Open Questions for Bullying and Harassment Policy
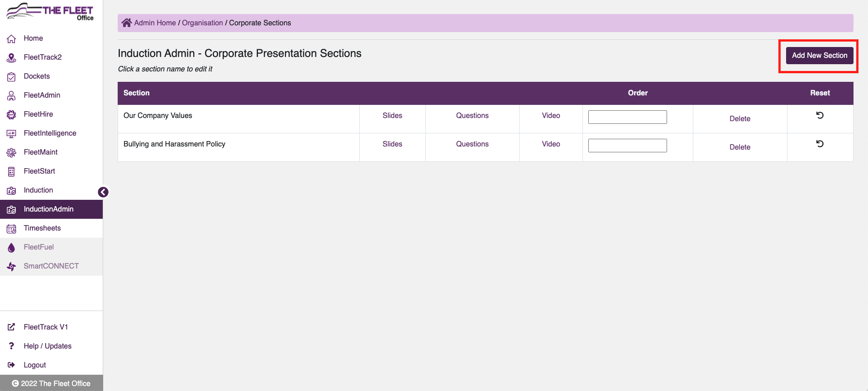 (472, 144)
